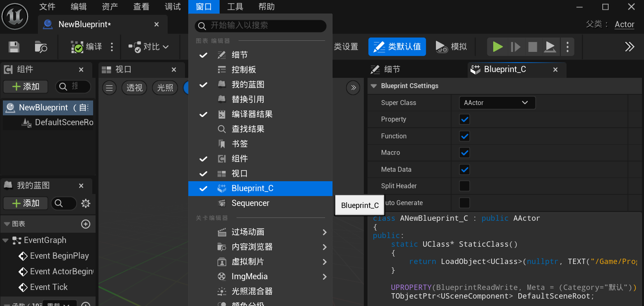Open the 查看 menu
The height and width of the screenshot is (306, 644).
141,7
